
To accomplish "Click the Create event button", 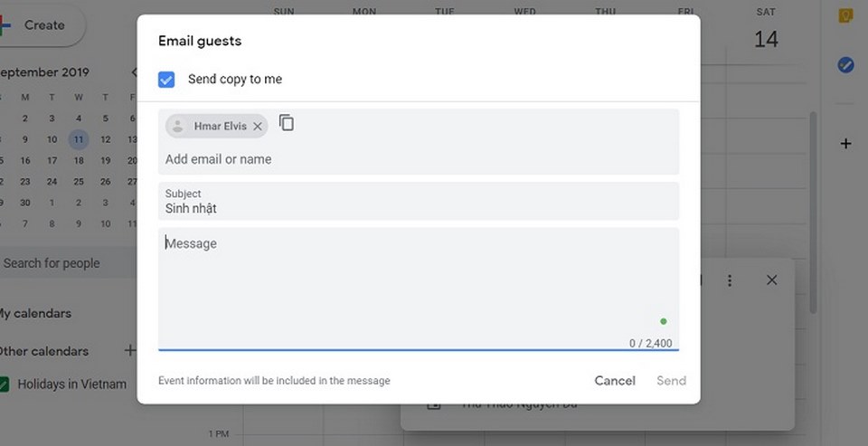I will coord(41,25).
